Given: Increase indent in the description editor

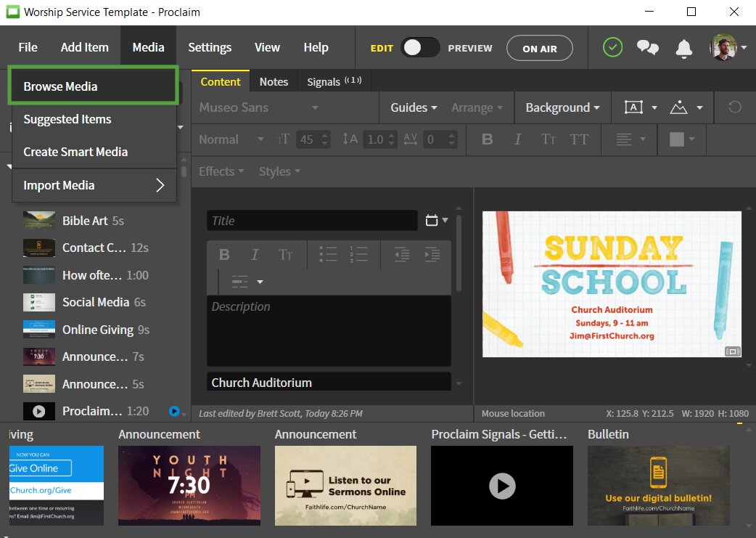Looking at the screenshot, I should (432, 254).
